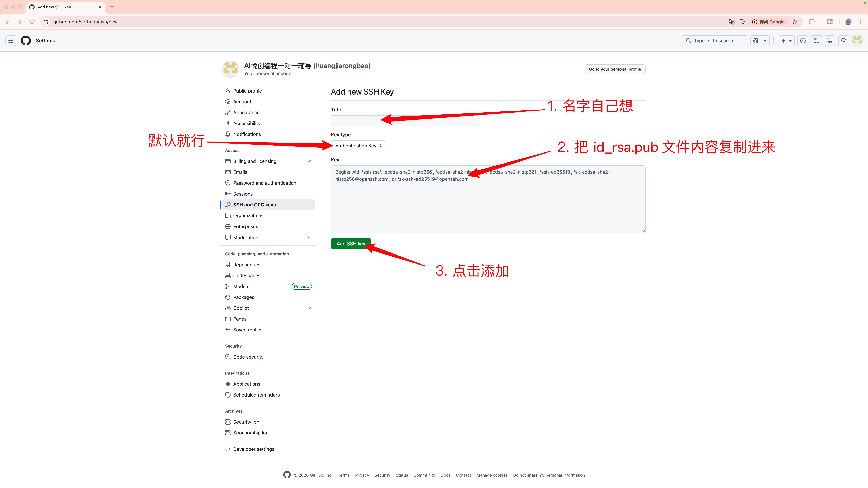Viewport: 868px width, 488px height.
Task: Open Emails settings
Action: 268,172
